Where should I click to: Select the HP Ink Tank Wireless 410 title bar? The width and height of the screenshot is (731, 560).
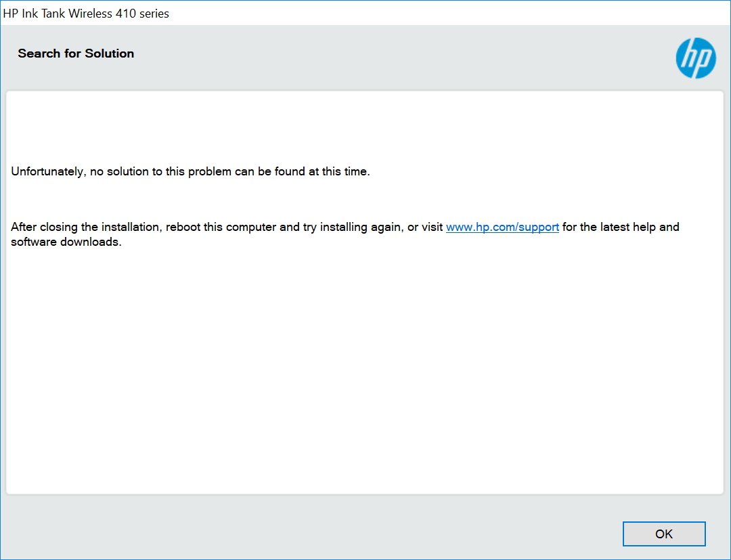87,13
